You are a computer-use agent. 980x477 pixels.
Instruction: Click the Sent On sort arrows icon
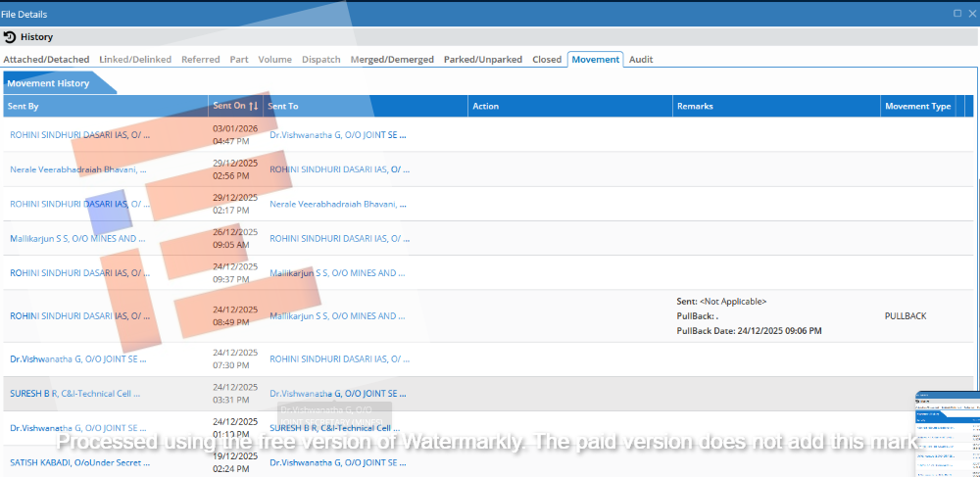pos(253,106)
